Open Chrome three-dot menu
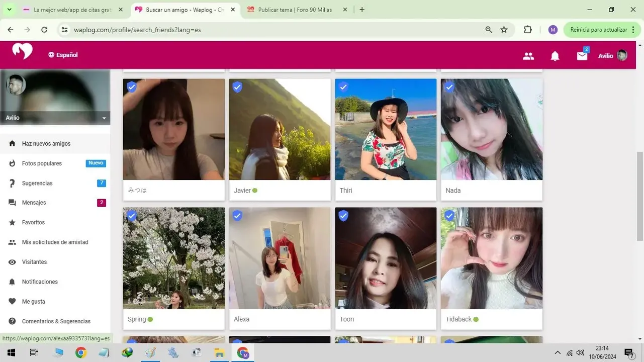The width and height of the screenshot is (644, 362). [633, 30]
